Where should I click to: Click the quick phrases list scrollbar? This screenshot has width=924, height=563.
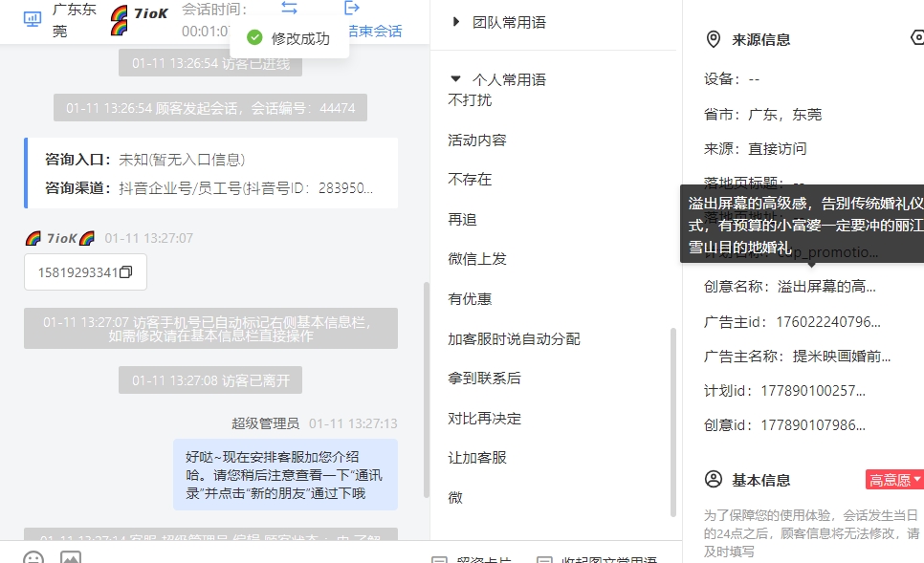pos(673,422)
